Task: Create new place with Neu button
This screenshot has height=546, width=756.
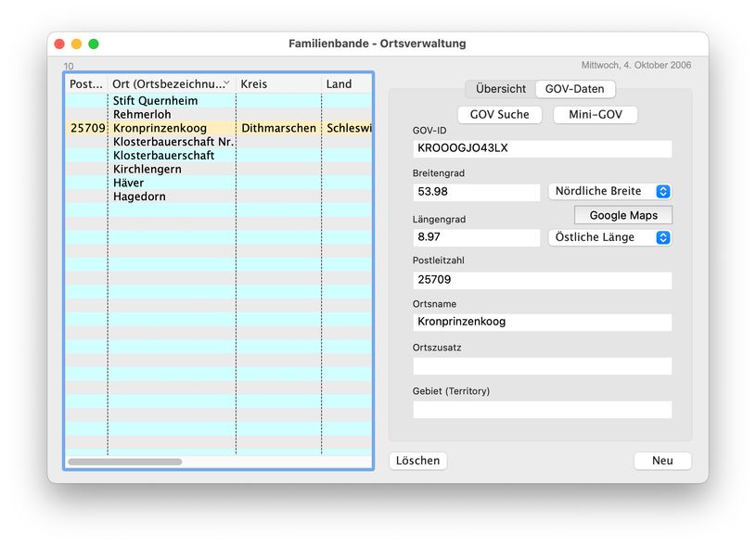Action: [662, 461]
